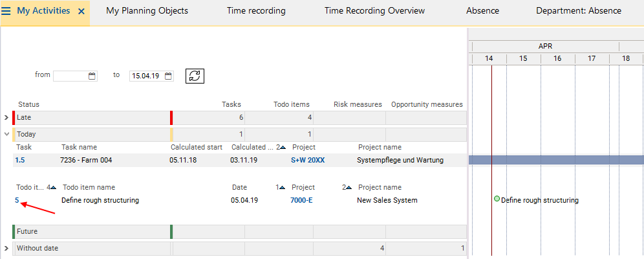Click task name 7236 - Farm 004
This screenshot has width=644, height=259.
tap(86, 161)
